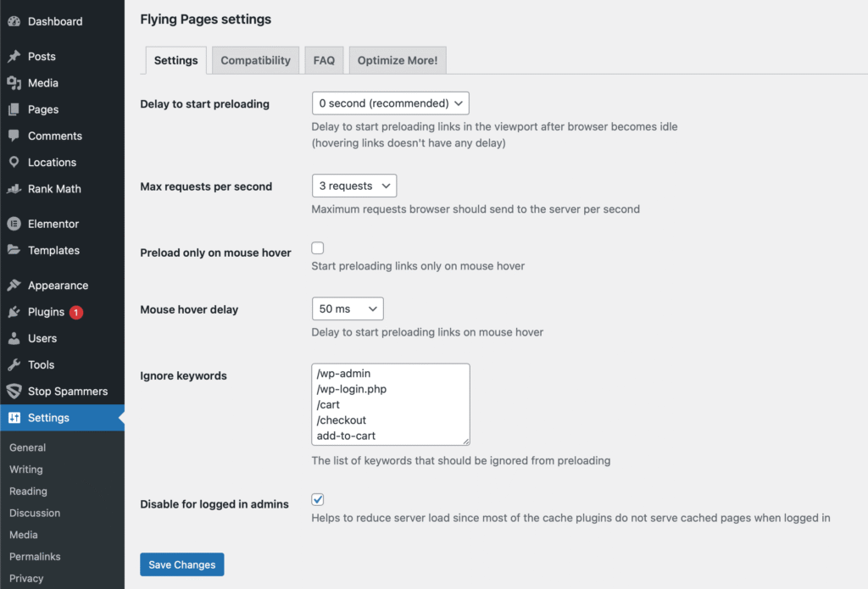
Task: Open the Appearance menu item
Action: pyautogui.click(x=62, y=285)
